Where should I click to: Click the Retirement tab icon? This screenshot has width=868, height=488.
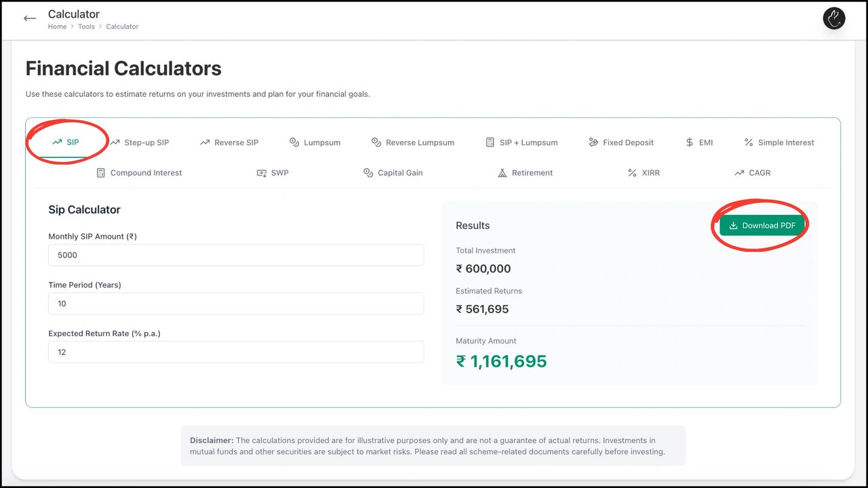point(502,173)
